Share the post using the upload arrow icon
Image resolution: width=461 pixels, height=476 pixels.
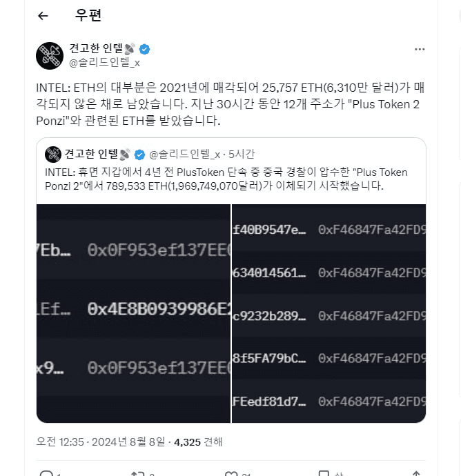(x=416, y=473)
